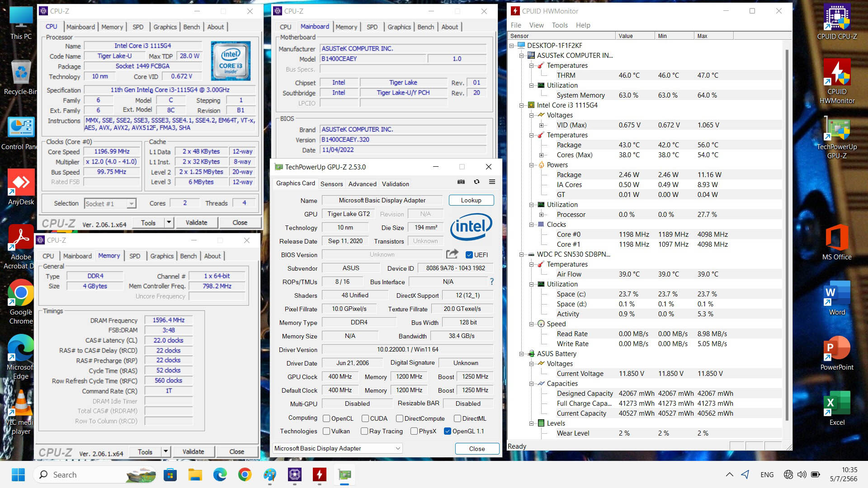The image size is (868, 488).
Task: Open Chrome from the taskbar
Action: pos(245,474)
